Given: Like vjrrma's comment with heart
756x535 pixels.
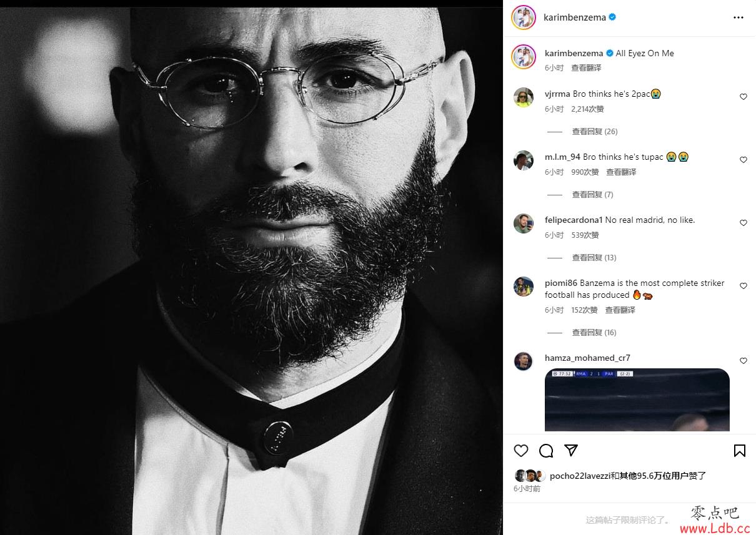Looking at the screenshot, I should click(x=744, y=97).
